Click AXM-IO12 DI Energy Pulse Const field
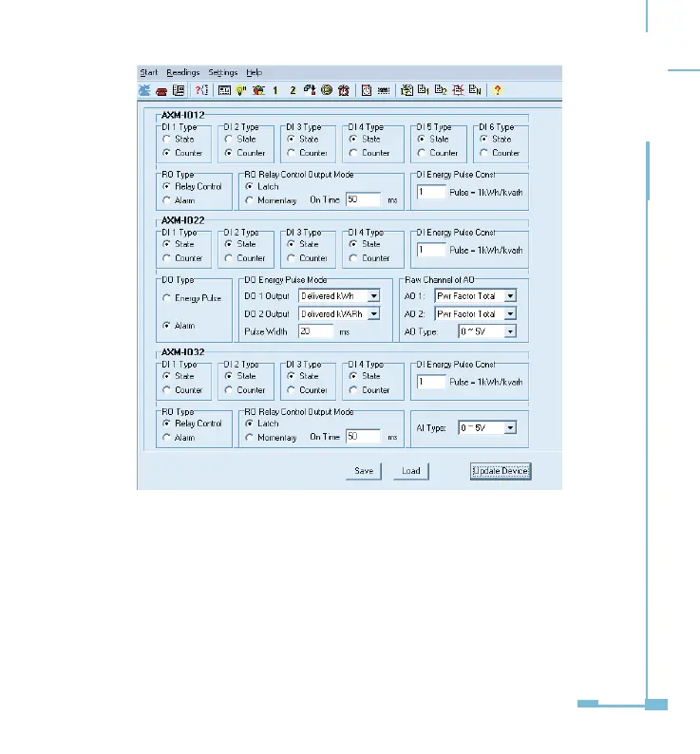The height and width of the screenshot is (754, 700). tap(431, 193)
